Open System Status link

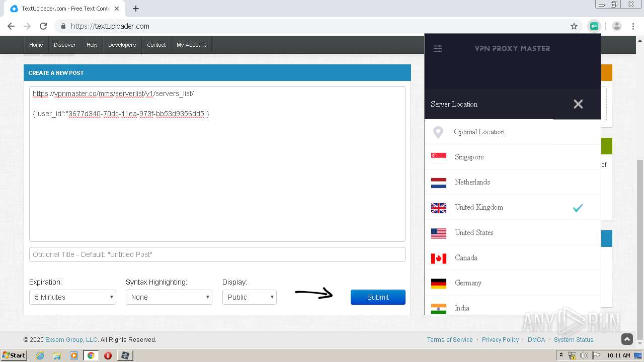(x=574, y=340)
